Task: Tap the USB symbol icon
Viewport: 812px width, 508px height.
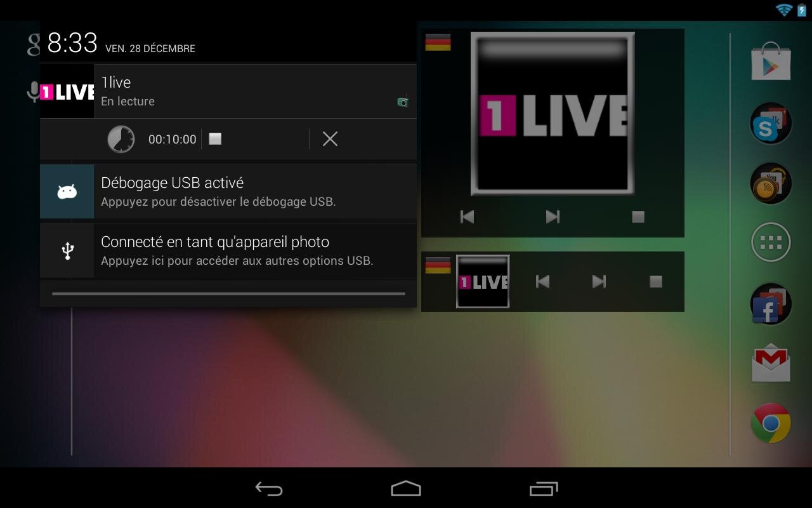Action: pos(67,251)
